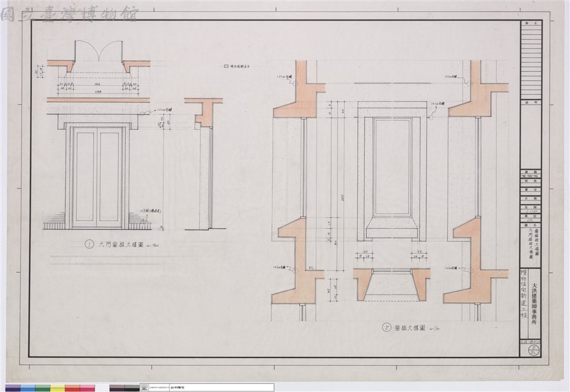Click the yellow swatch on calibration strip
The image size is (570, 392).
coord(57,388)
